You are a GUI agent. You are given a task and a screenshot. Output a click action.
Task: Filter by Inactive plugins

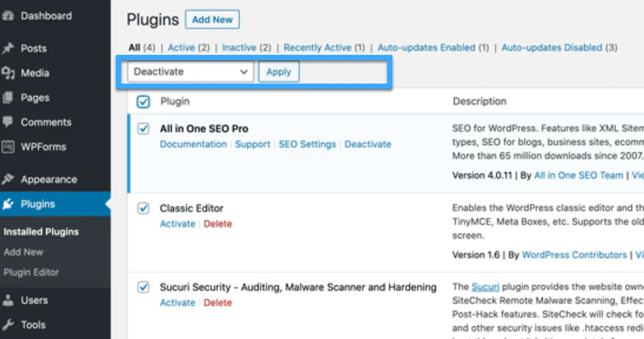(239, 48)
